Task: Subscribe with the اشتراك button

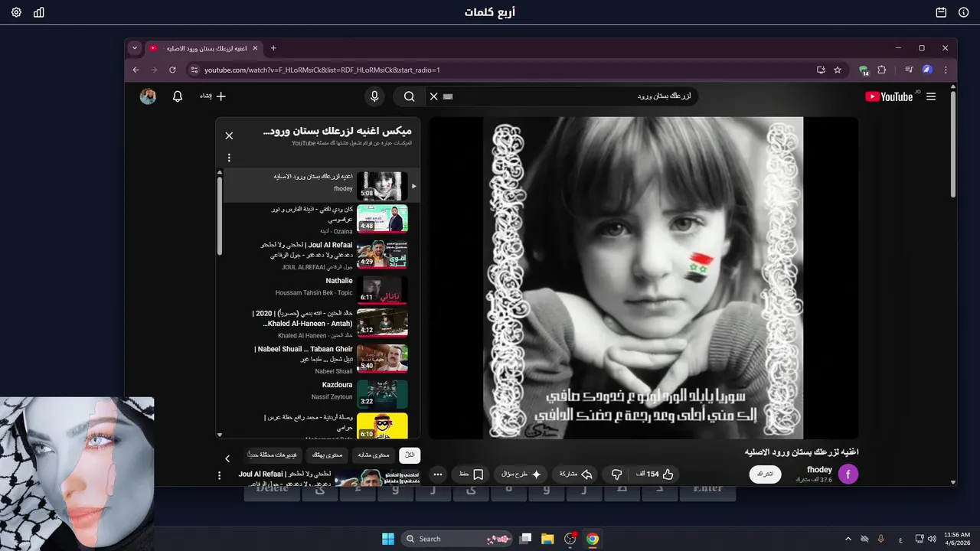Action: tap(765, 474)
